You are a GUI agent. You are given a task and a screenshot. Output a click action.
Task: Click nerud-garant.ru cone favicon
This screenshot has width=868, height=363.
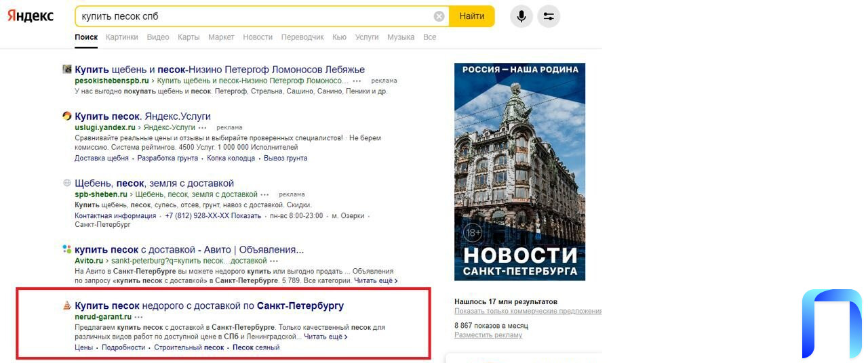tap(67, 305)
